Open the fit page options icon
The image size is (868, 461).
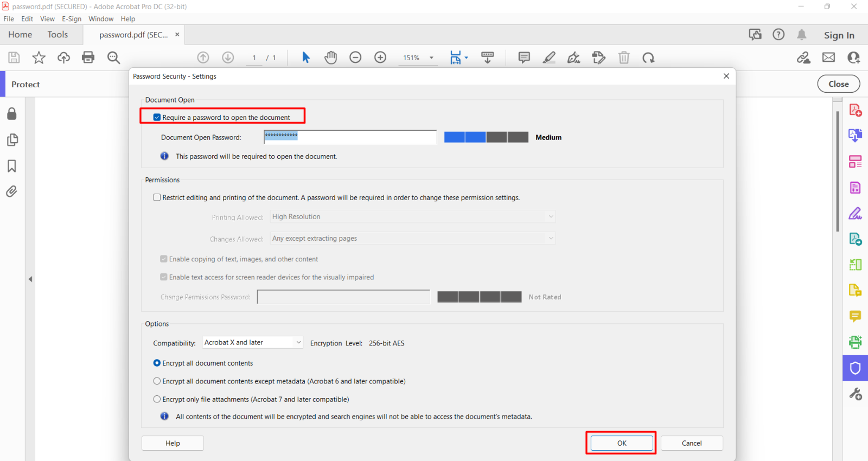pyautogui.click(x=458, y=57)
